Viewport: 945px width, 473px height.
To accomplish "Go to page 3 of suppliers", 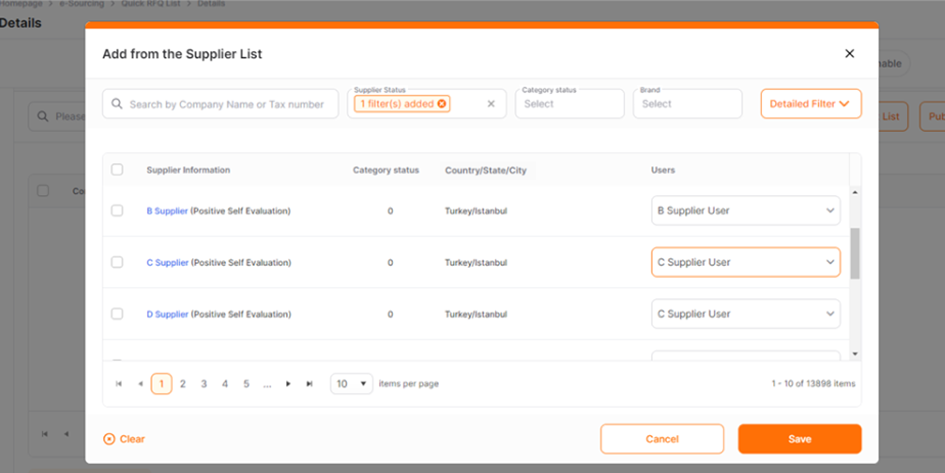I will (204, 384).
